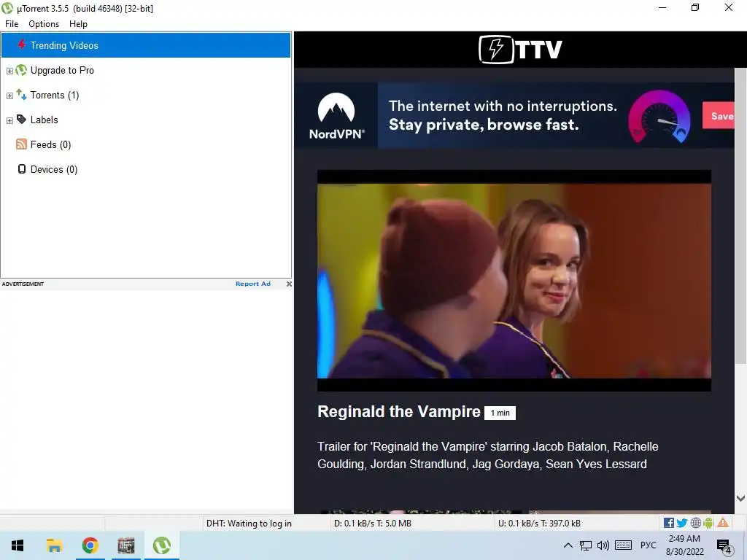Select Trending Videos in the sidebar

(x=146, y=45)
